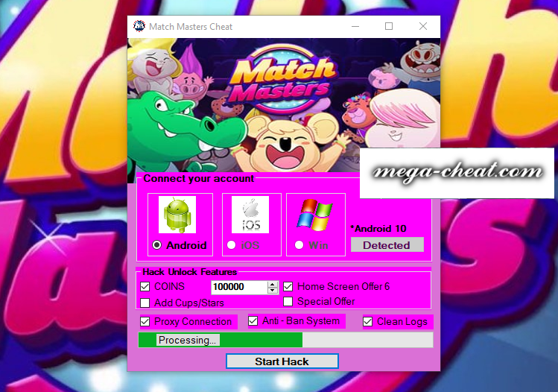Click the Detected button
Viewport: 558px width, 392px height.
coord(387,245)
